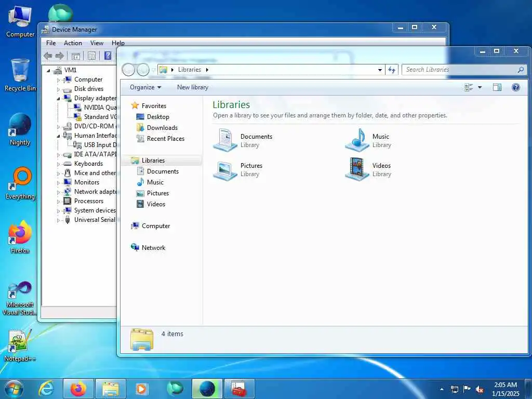This screenshot has width=532, height=399.
Task: Expand Computer node in Device Manager
Action: [58, 80]
